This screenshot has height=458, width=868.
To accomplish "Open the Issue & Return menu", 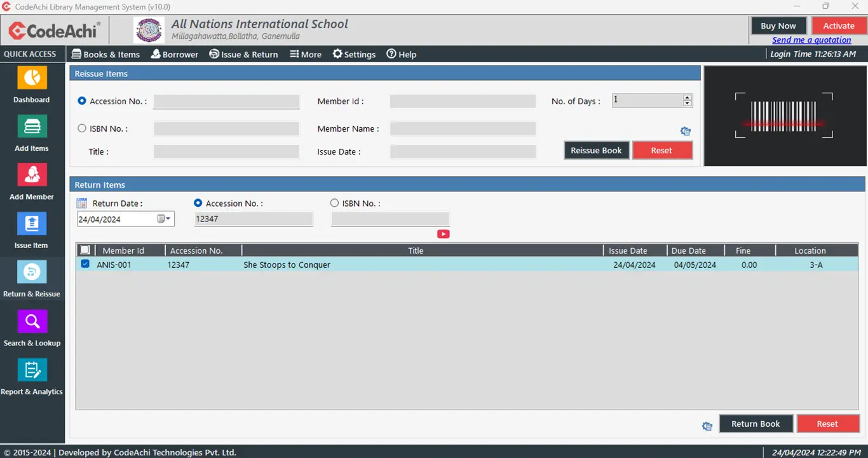I will pos(243,55).
